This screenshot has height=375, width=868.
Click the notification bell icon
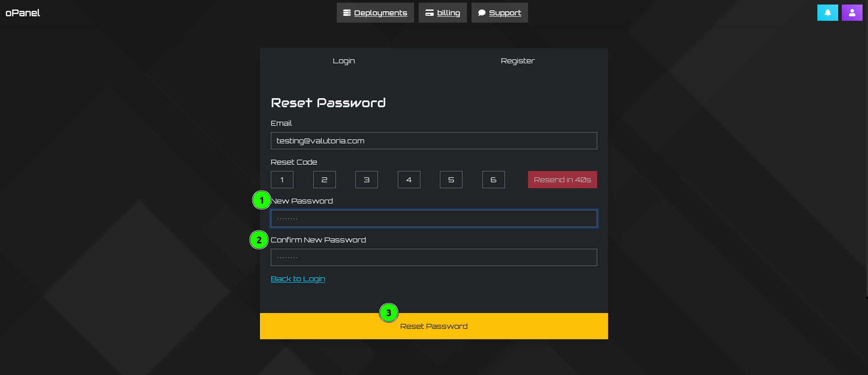(827, 13)
